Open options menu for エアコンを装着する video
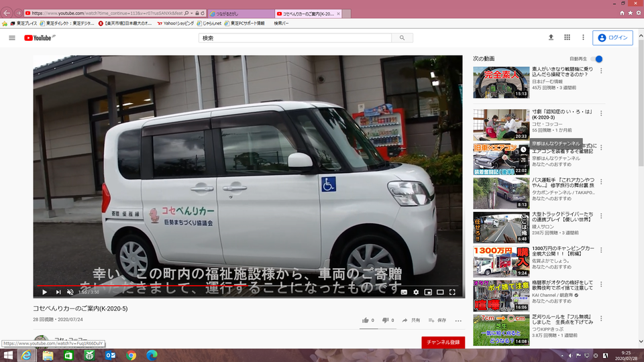 click(x=601, y=147)
